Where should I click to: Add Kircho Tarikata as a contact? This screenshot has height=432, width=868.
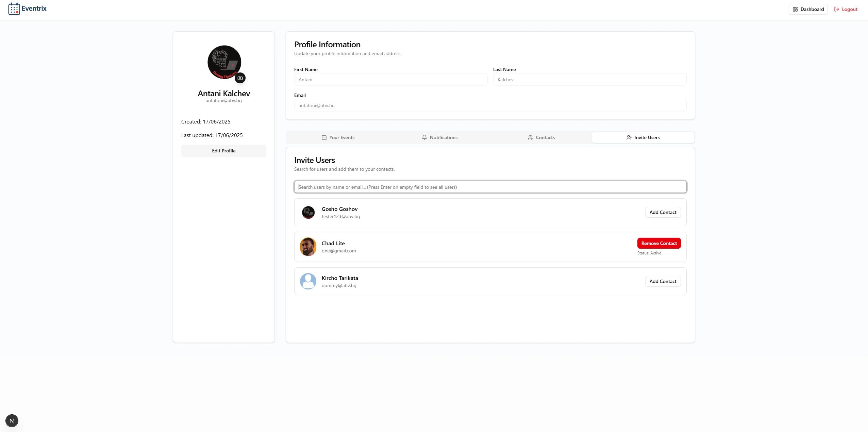coord(663,281)
